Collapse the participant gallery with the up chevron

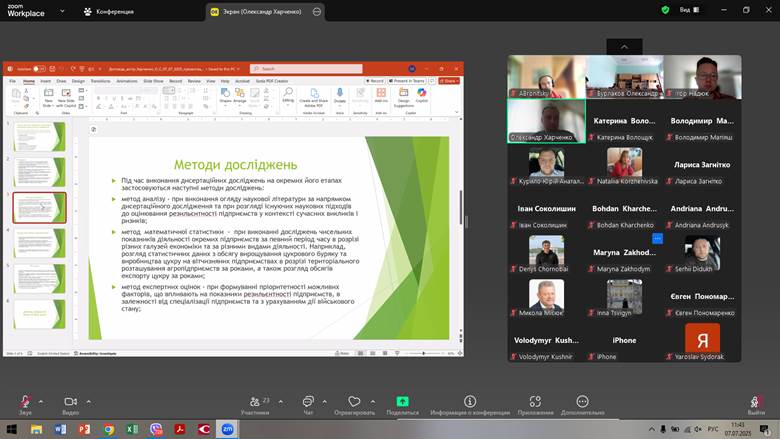click(x=625, y=46)
